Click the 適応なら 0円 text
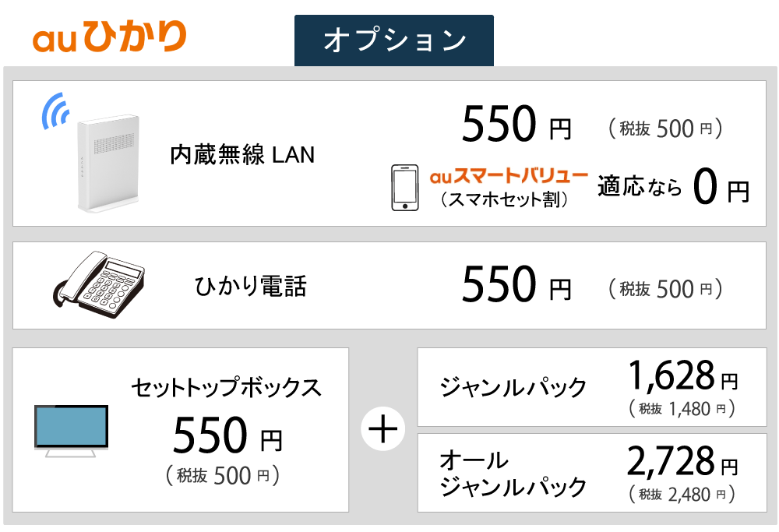Screen dimensions: 779x532 673,187
